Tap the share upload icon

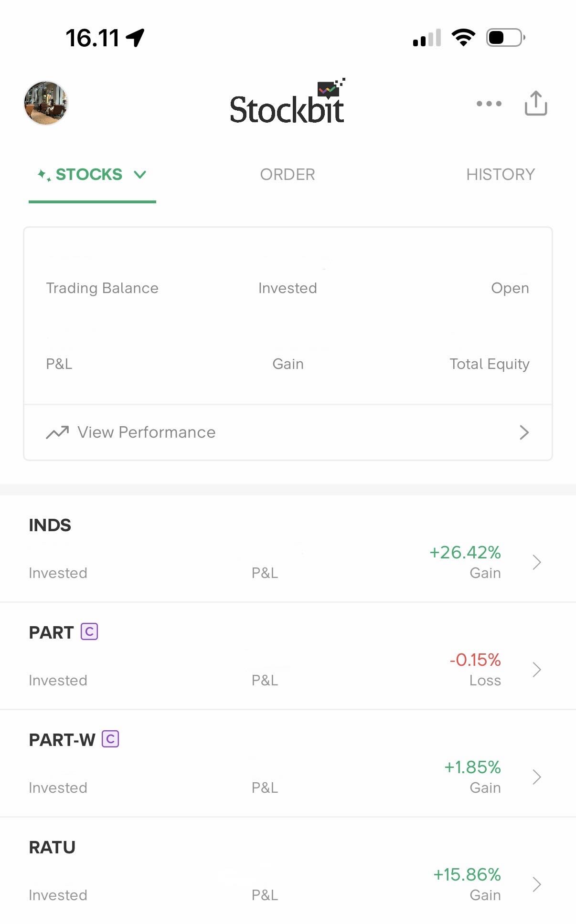535,103
